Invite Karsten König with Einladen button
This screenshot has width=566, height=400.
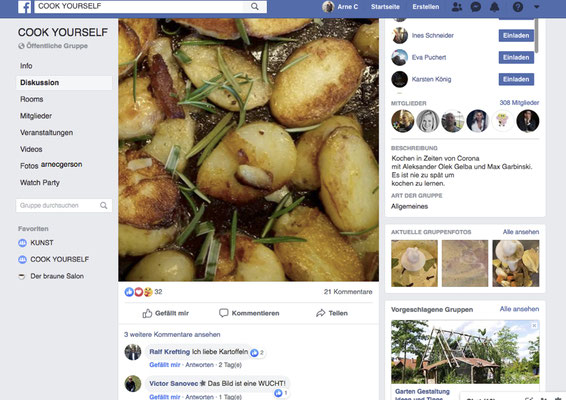[516, 79]
